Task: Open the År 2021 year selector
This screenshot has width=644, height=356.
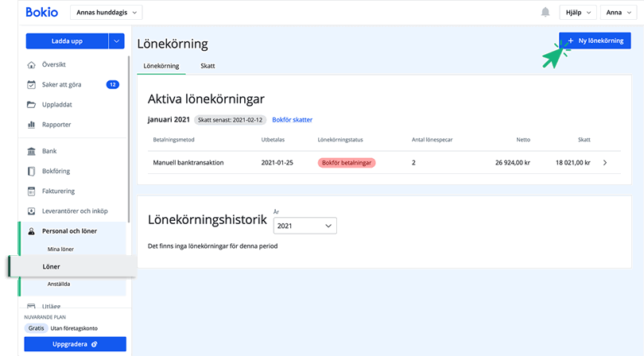Action: pos(305,226)
